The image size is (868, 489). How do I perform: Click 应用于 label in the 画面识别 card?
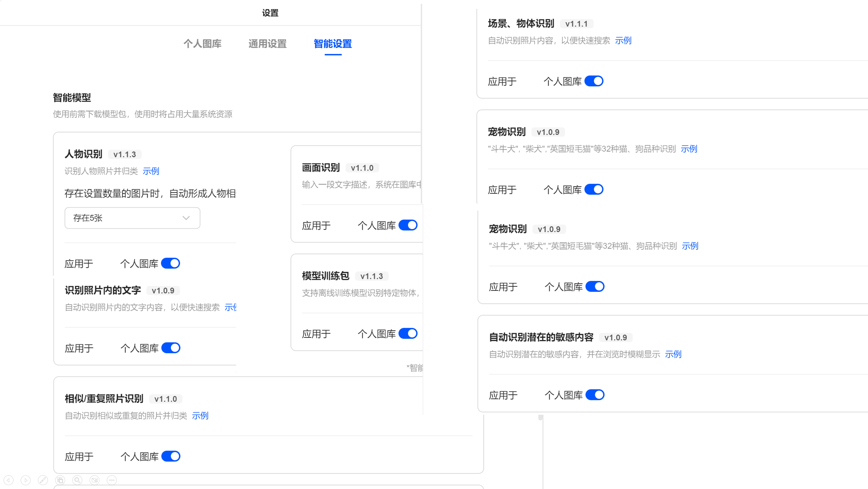[x=316, y=226]
